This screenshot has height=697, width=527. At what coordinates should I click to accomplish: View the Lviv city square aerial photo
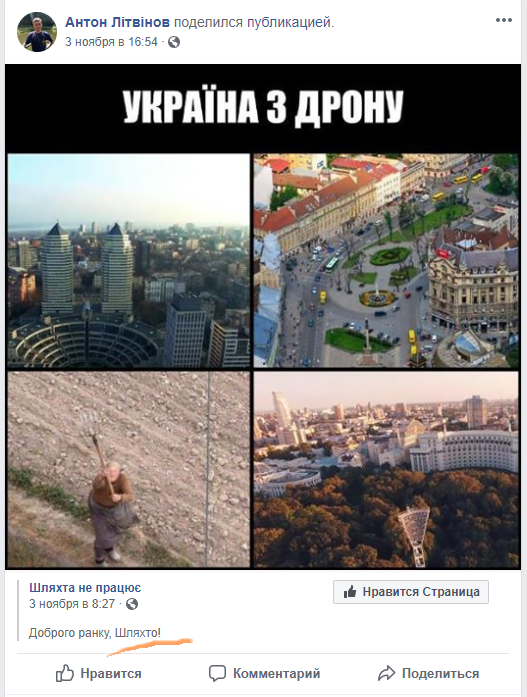point(386,260)
